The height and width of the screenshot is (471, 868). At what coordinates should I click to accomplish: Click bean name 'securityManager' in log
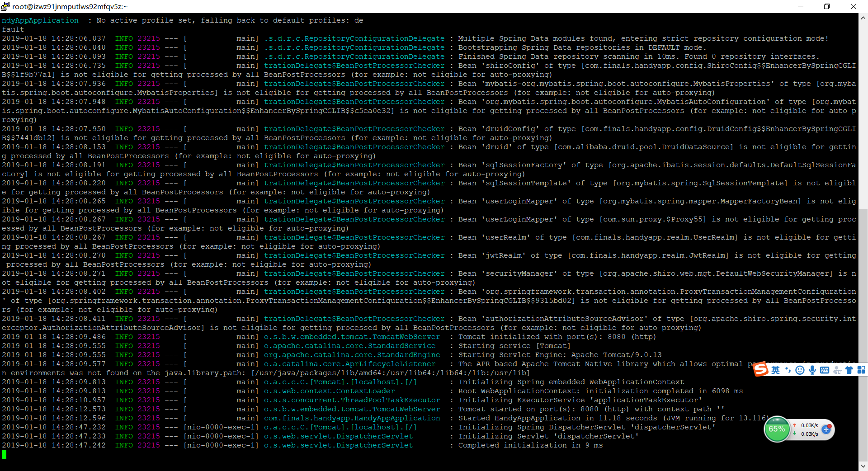click(x=519, y=273)
